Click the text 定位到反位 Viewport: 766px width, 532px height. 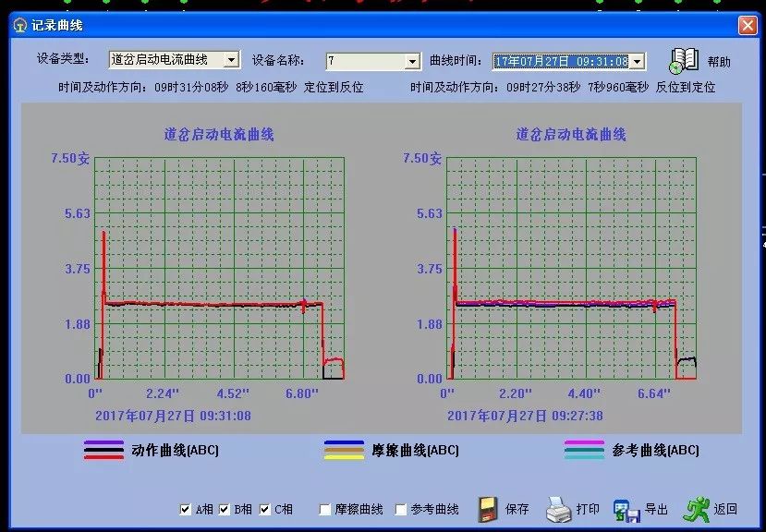[334, 88]
